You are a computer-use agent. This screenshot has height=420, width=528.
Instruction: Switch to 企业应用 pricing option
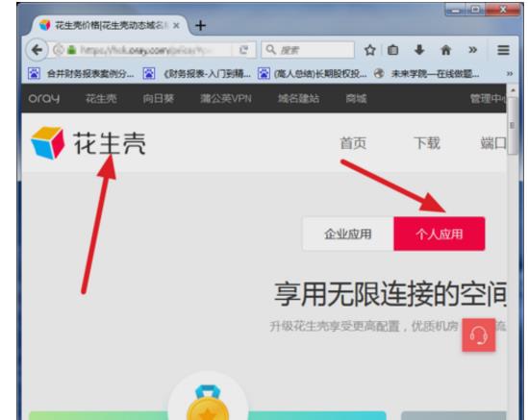click(348, 234)
